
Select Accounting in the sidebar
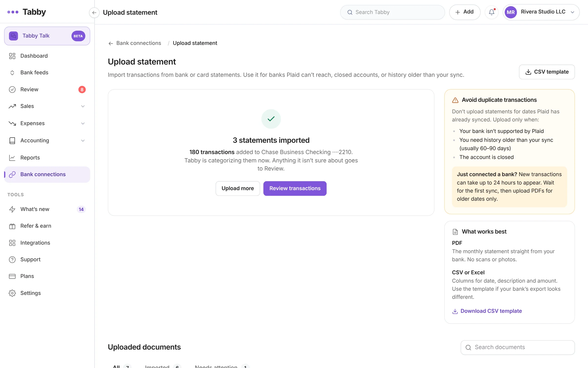(47, 141)
